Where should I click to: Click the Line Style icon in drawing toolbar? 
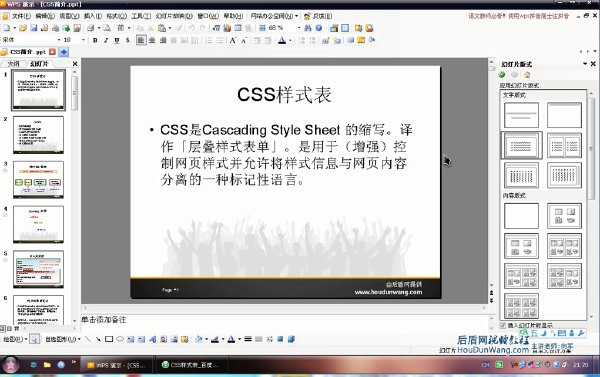[248, 339]
